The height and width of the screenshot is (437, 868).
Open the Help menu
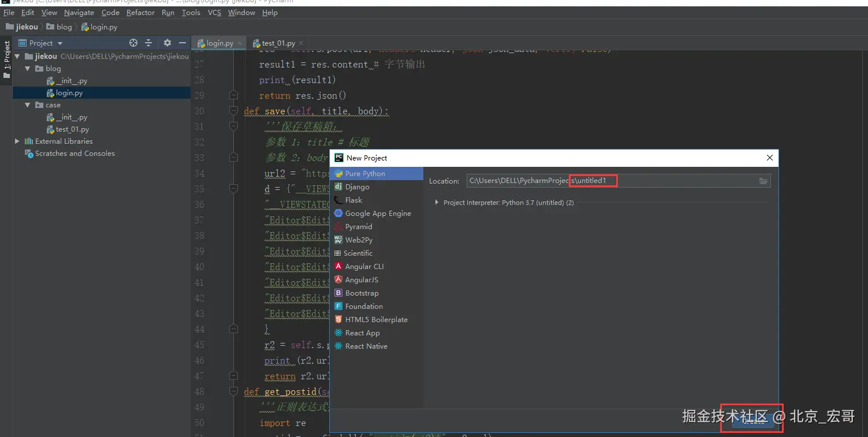270,13
